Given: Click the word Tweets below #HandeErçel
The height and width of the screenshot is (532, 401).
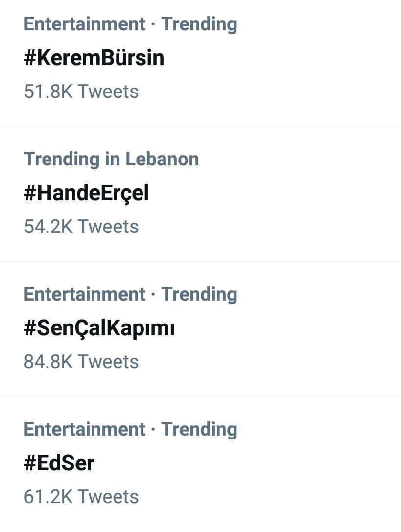Looking at the screenshot, I should coord(108,227).
